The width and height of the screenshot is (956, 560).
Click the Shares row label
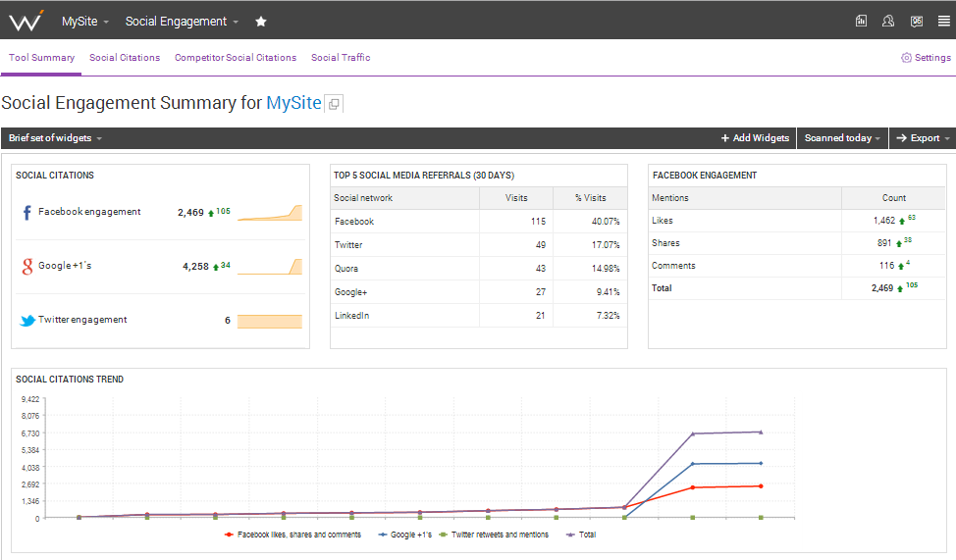pos(665,243)
